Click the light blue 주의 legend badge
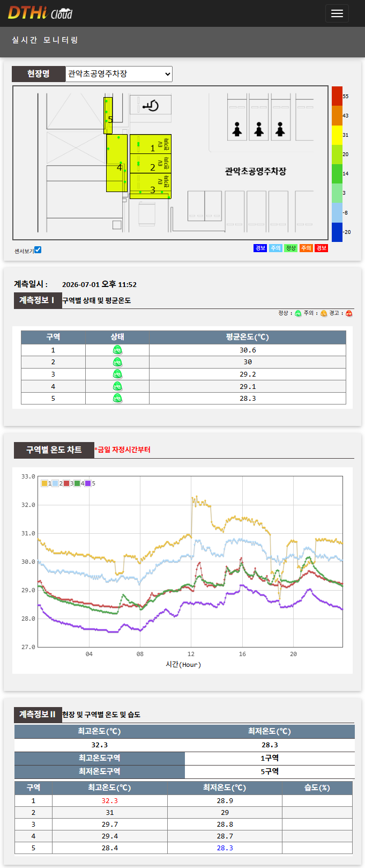The width and height of the screenshot is (365, 868). click(x=275, y=248)
